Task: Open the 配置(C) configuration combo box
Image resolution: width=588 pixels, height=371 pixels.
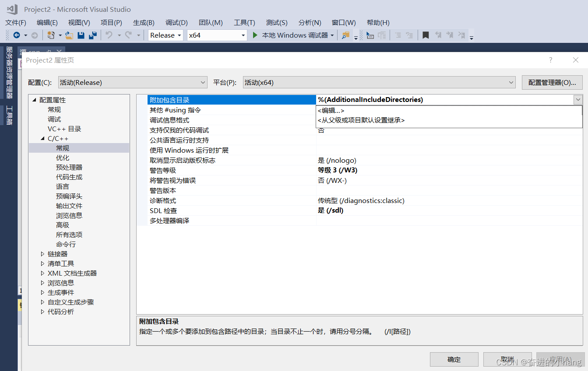Action: coord(133,82)
